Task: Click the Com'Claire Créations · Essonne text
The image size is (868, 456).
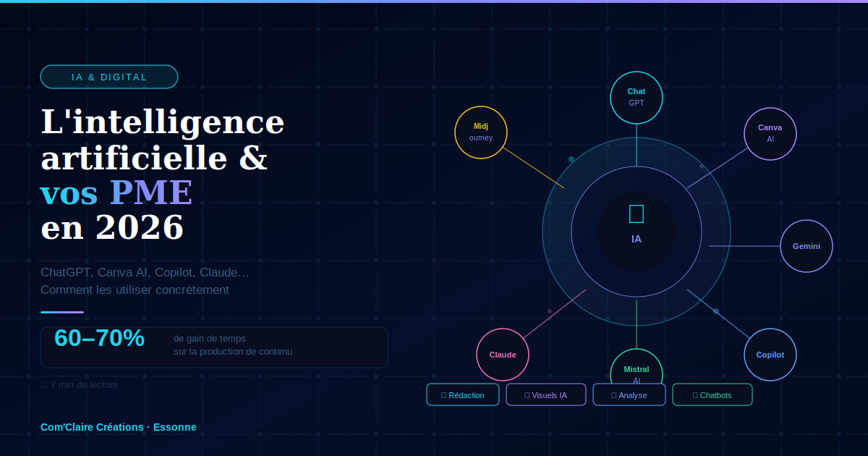Action: (119, 427)
